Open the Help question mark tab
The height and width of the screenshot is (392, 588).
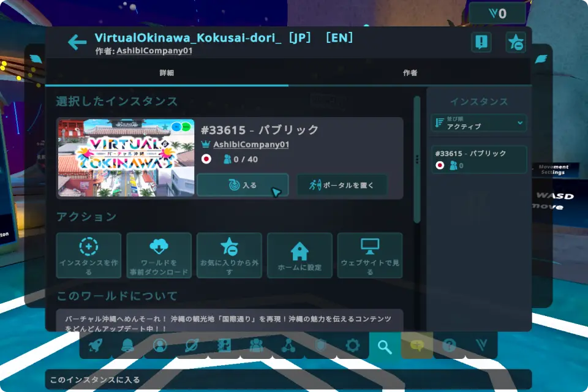coord(449,345)
